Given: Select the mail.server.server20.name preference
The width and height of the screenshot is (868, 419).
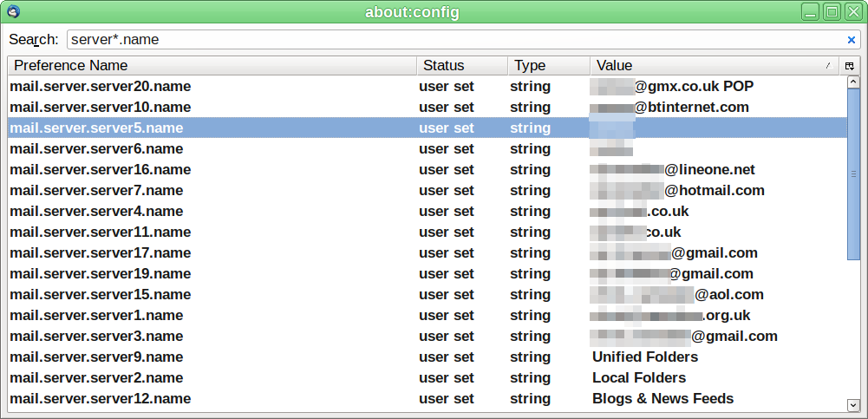Looking at the screenshot, I should (x=101, y=86).
